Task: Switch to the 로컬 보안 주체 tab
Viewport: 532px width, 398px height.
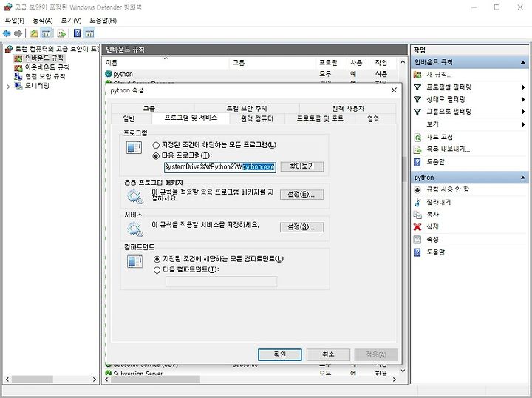Action: 247,108
